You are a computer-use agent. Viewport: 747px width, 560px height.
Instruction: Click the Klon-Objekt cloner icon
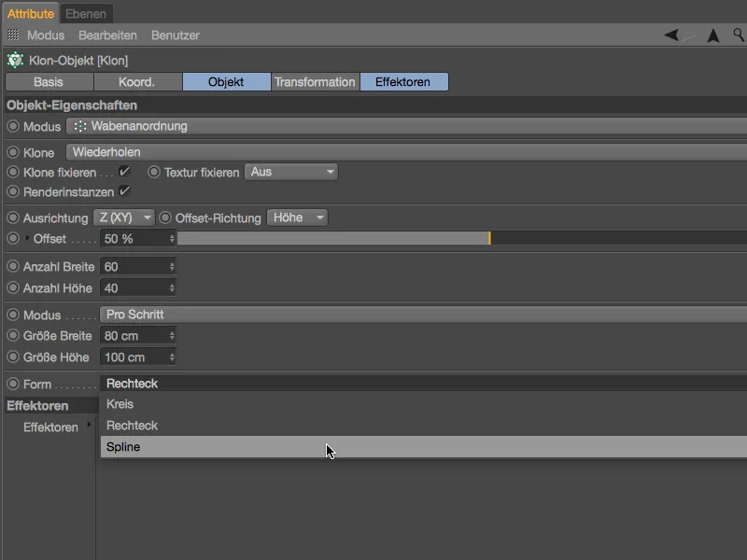coord(15,61)
